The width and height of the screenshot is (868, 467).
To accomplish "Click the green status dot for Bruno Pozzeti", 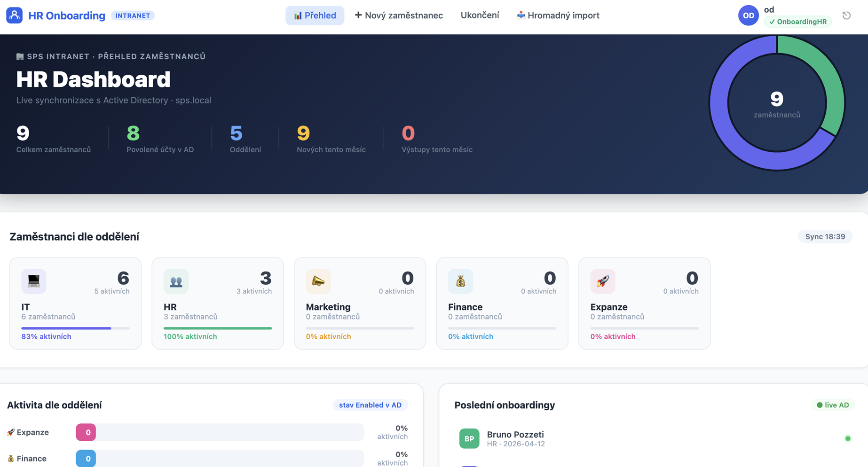I will click(848, 438).
